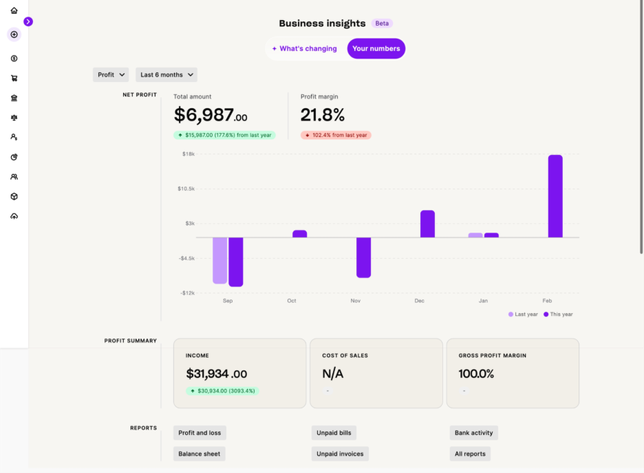Click the cloud upload icon in sidebar
Screen dimensions: 644x473
coord(14,216)
